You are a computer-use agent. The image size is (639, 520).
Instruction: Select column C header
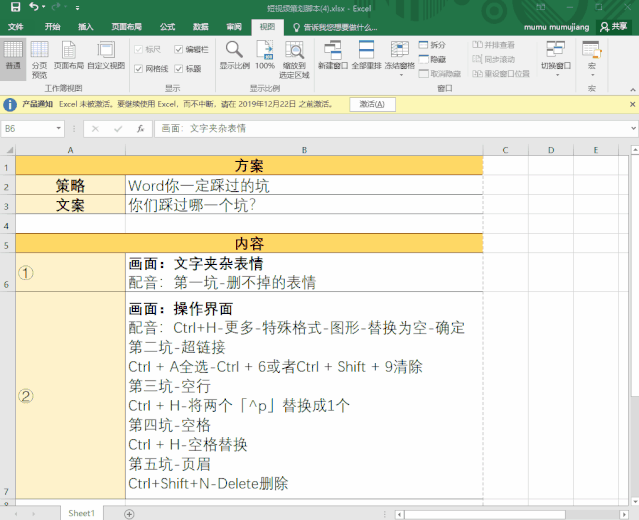pos(505,150)
